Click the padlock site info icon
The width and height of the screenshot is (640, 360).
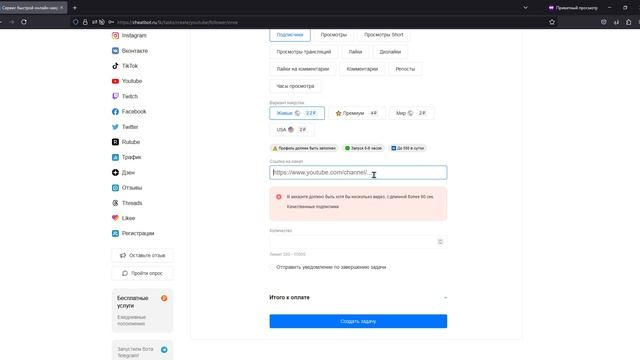pos(85,22)
